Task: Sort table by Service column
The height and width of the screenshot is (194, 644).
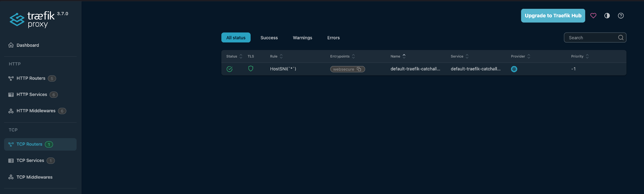Action: 460,56
